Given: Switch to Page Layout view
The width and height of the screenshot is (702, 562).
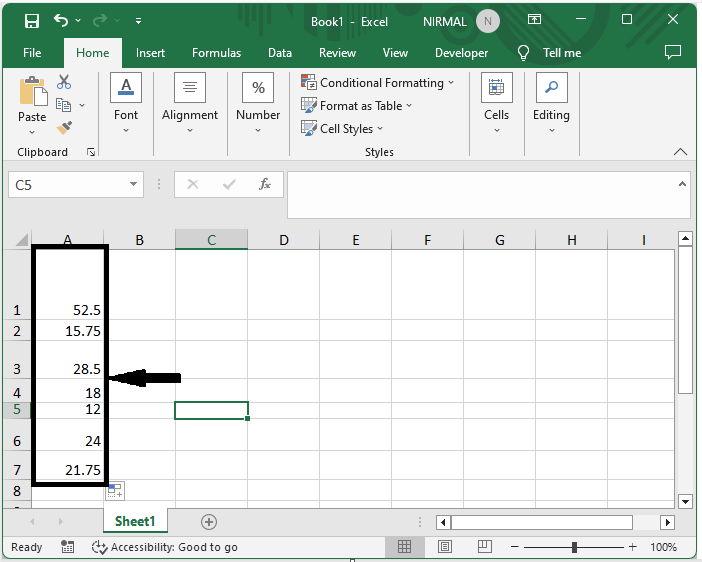Looking at the screenshot, I should point(445,546).
